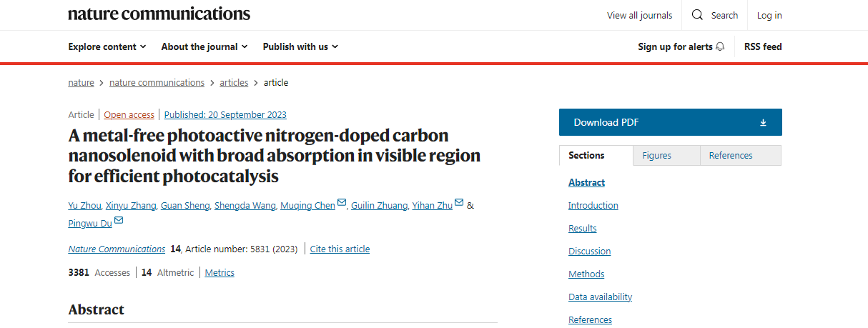Viewport: 868px width, 328px height.
Task: Switch to the References tab
Action: 731,155
